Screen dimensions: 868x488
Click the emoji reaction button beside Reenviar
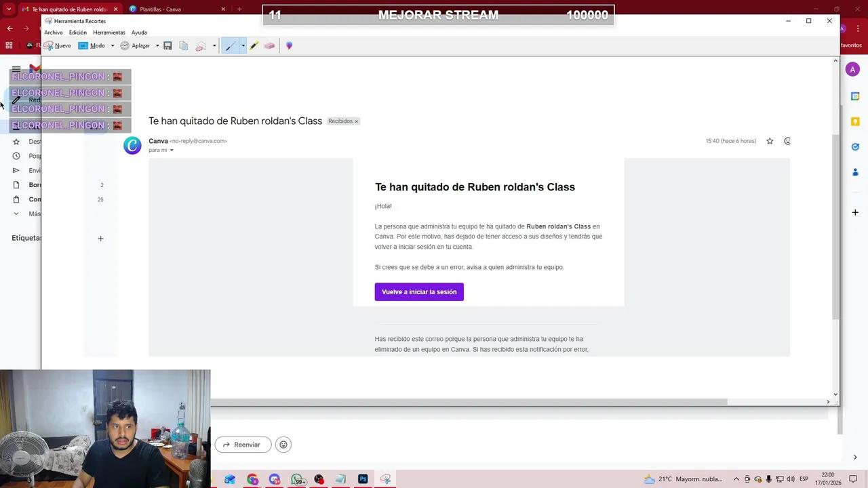tap(283, 445)
